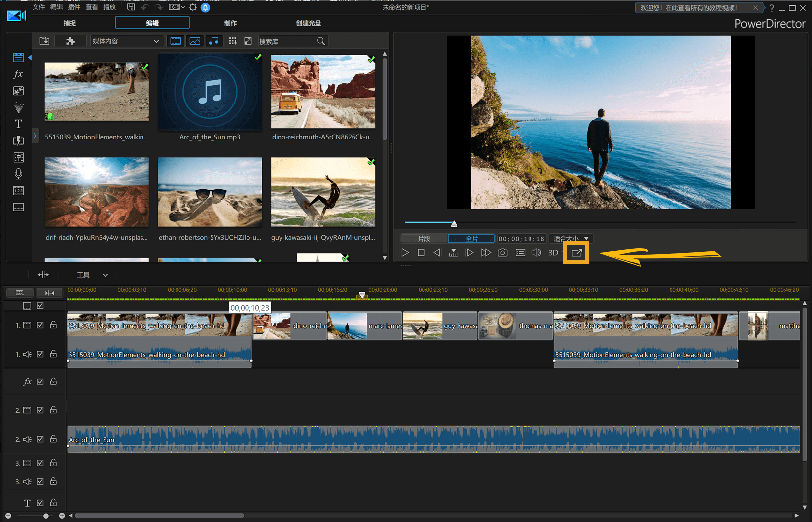Viewport: 812px width, 522px height.
Task: Uncheck audio track 2 enable checkbox
Action: click(x=40, y=439)
